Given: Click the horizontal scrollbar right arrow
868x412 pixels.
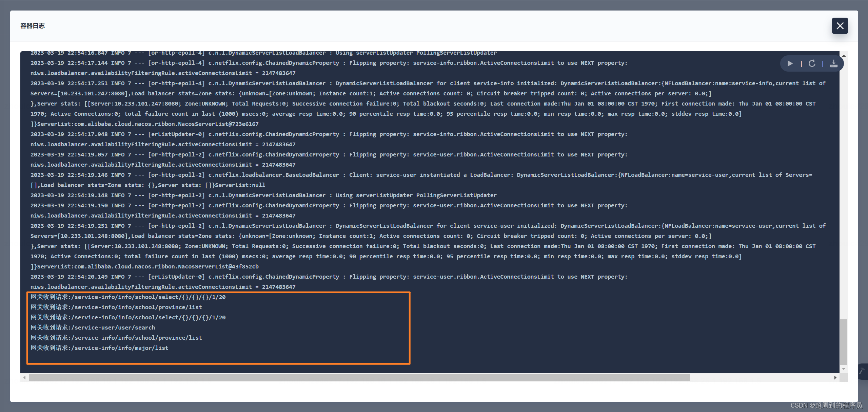Looking at the screenshot, I should pyautogui.click(x=835, y=377).
